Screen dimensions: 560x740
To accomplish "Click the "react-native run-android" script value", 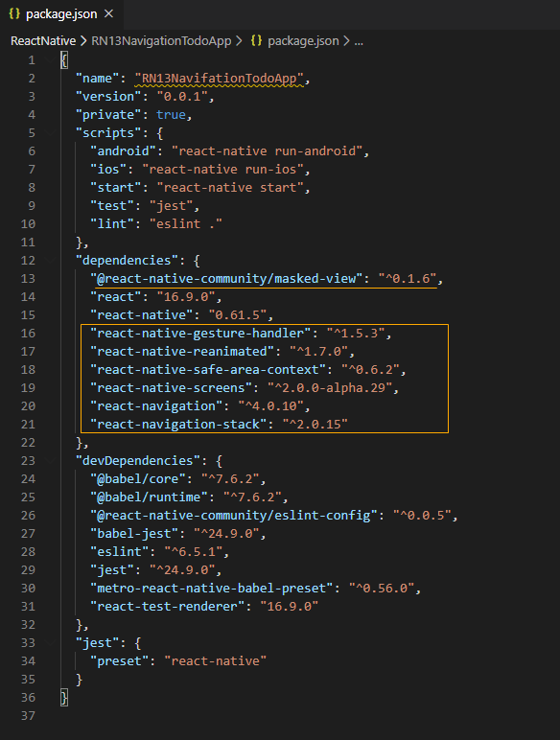I will tap(267, 151).
